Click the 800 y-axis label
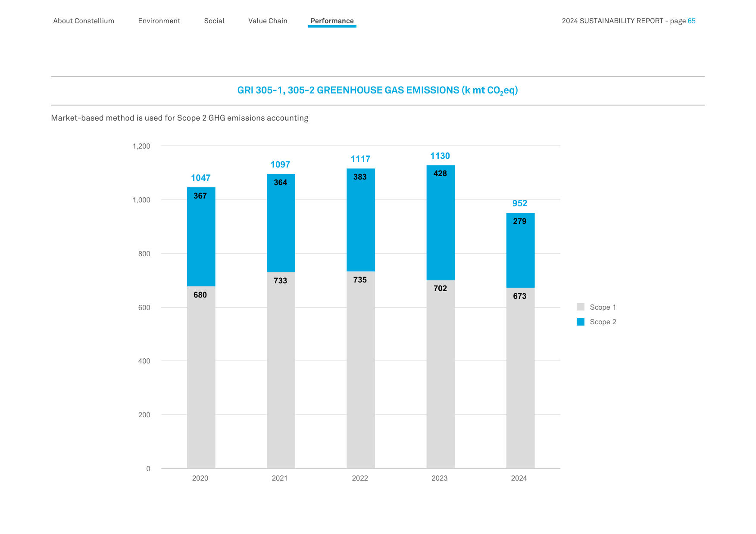Screen dimensions: 756x534 coord(144,254)
